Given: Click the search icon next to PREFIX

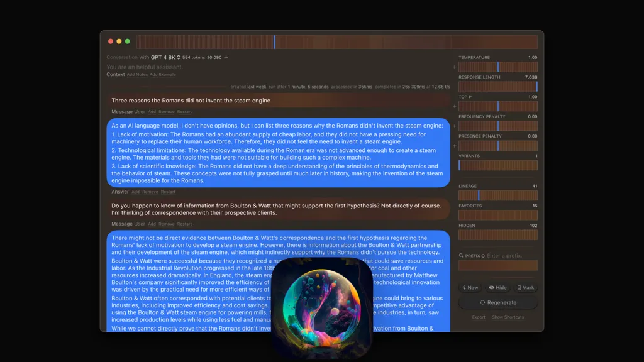Looking at the screenshot, I should [x=462, y=256].
